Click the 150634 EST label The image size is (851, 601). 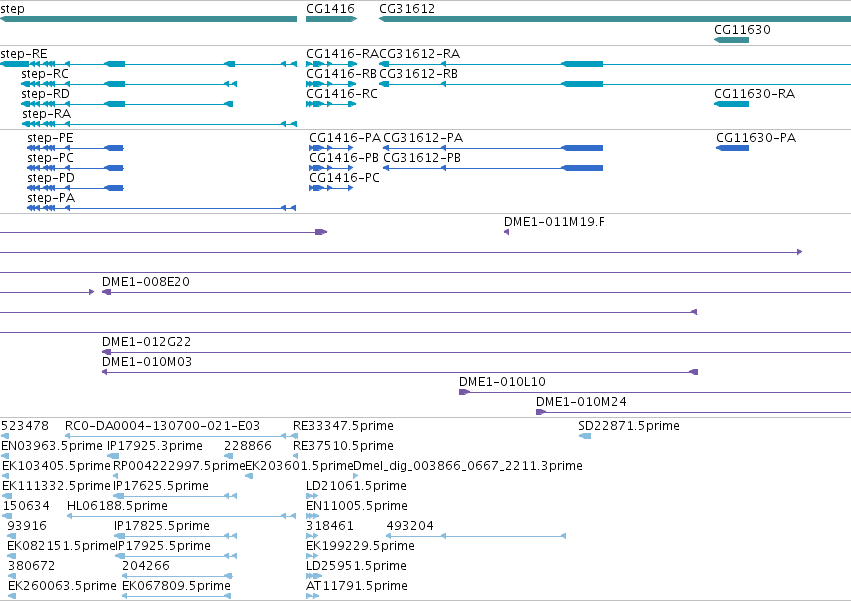[26, 507]
